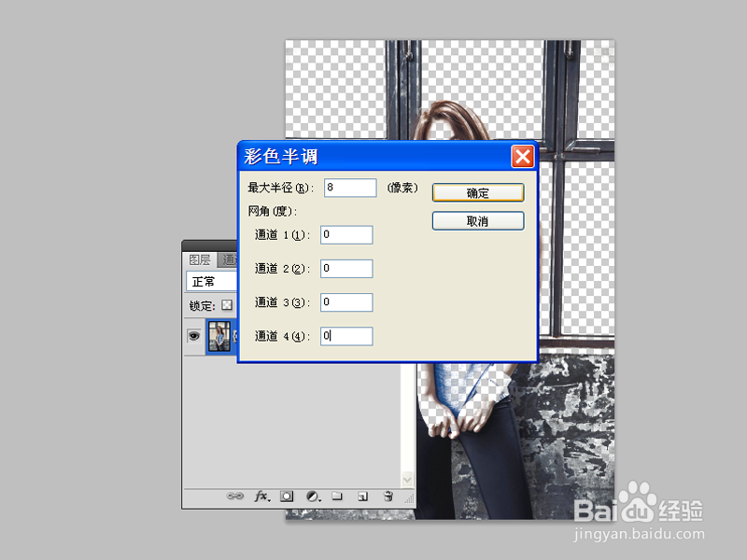
Task: Create a new layer
Action: click(x=363, y=497)
